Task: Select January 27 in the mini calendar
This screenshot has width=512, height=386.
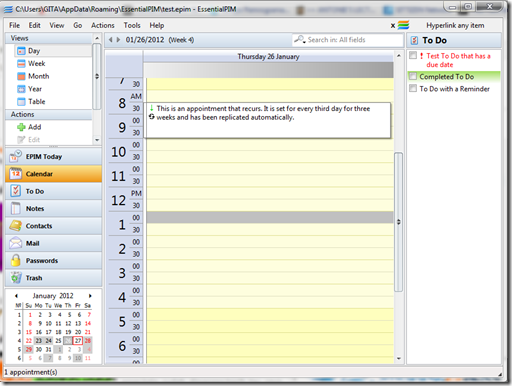Action: [78, 340]
